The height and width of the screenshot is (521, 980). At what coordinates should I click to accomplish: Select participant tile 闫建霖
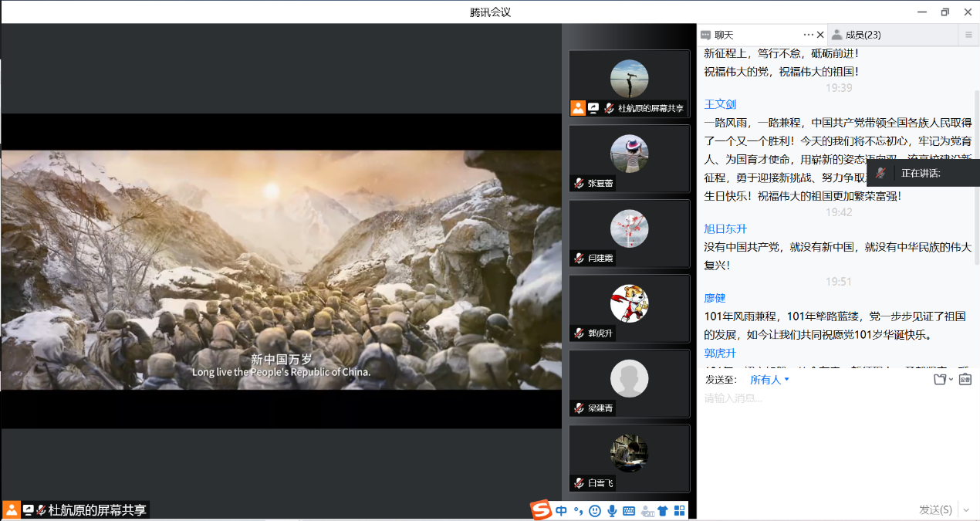coord(629,233)
